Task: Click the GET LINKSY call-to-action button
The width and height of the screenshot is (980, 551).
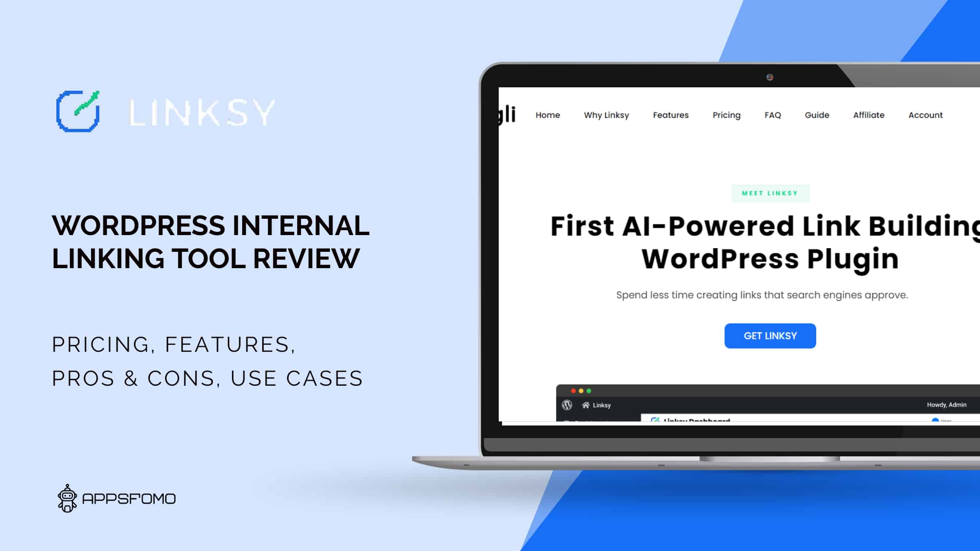Action: pyautogui.click(x=771, y=336)
